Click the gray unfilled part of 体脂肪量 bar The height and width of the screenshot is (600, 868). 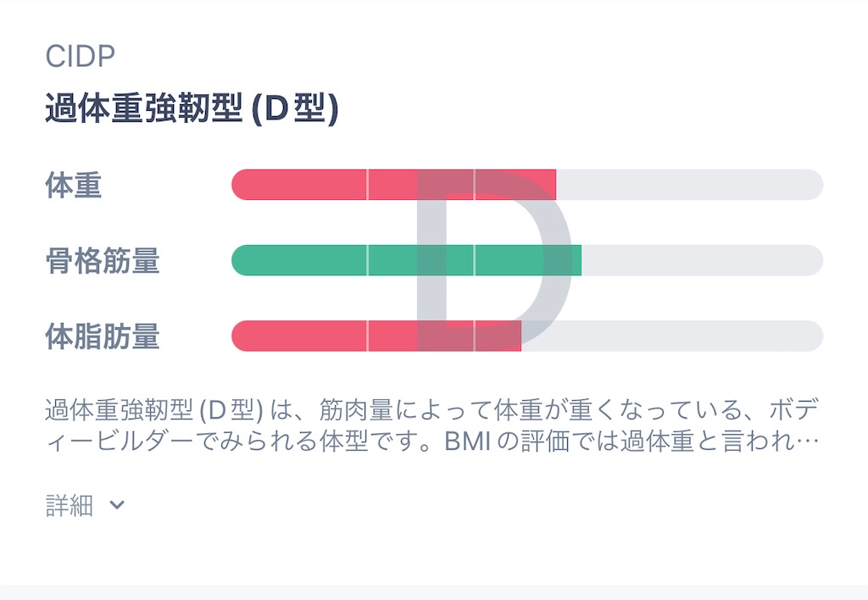coord(672,336)
